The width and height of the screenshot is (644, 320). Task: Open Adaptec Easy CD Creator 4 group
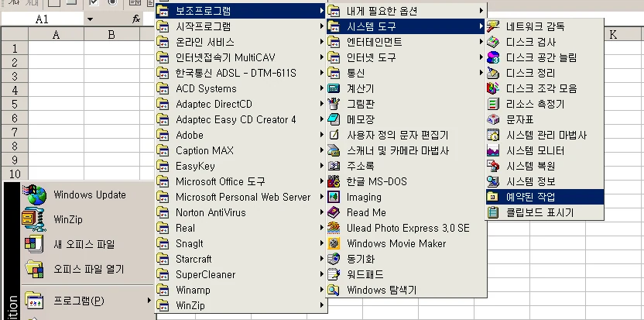pyautogui.click(x=241, y=119)
